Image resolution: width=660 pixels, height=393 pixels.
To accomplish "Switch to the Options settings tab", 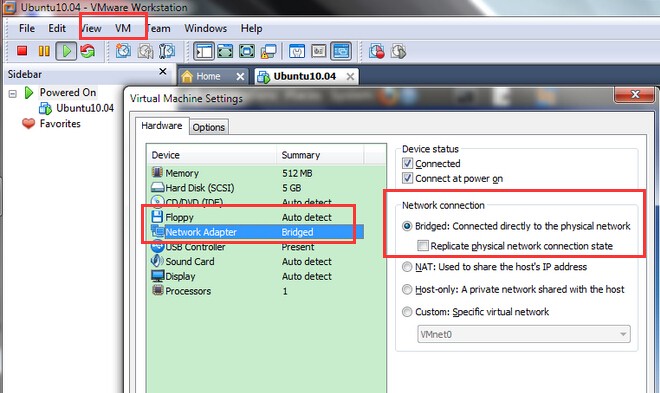I will (x=208, y=127).
